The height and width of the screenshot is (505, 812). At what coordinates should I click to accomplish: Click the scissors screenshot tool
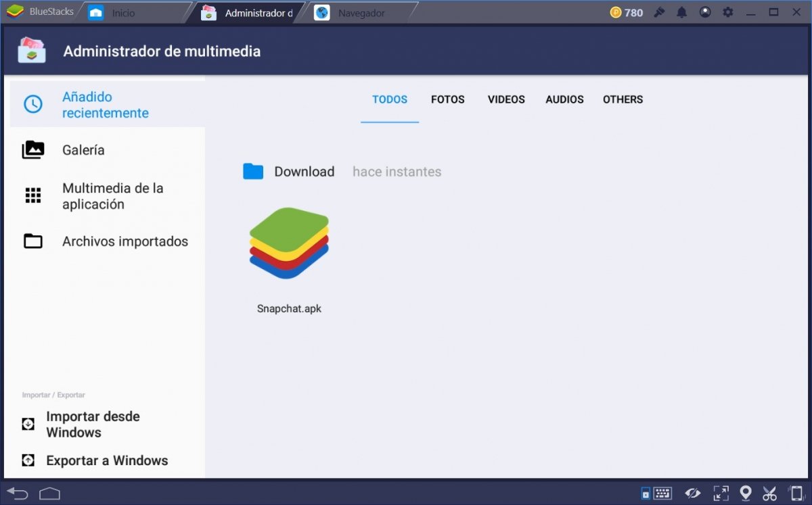(770, 494)
